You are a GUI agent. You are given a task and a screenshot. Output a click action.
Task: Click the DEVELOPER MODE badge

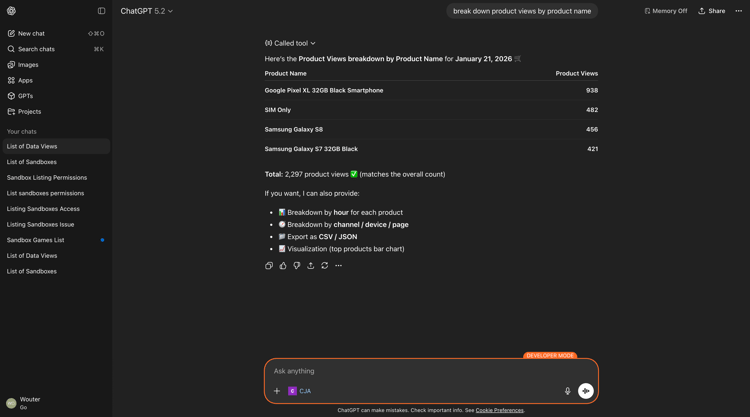[550, 356]
